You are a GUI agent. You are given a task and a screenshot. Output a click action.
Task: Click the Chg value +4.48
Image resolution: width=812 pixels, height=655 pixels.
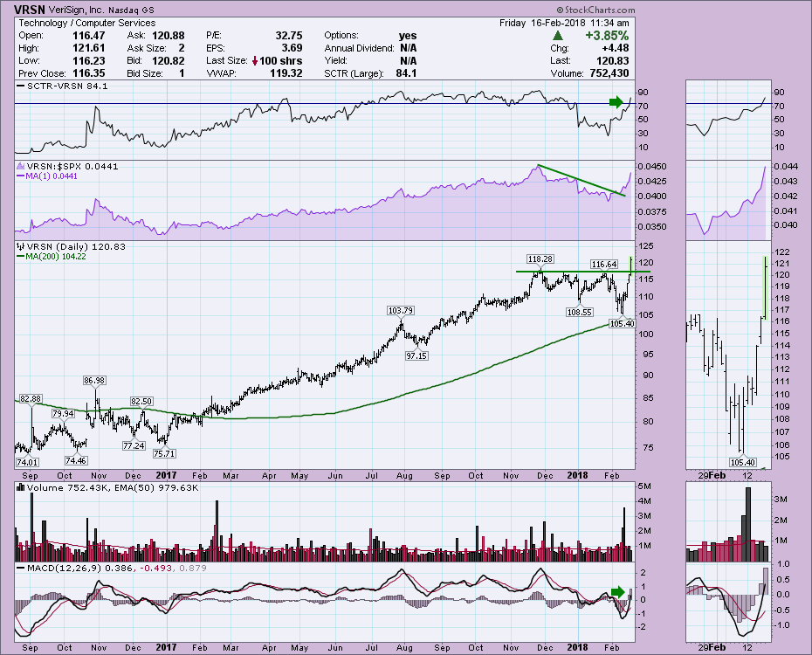click(616, 48)
